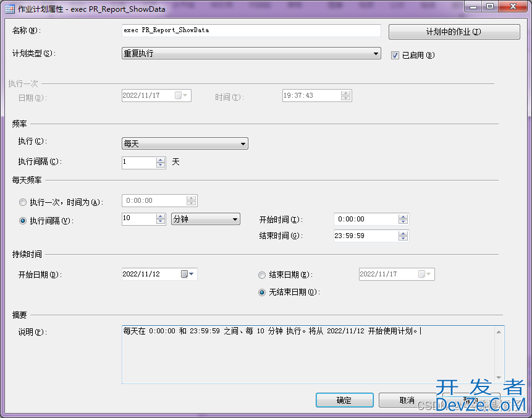Expand the 执行 frequency dropdown showing 每天

(185, 143)
